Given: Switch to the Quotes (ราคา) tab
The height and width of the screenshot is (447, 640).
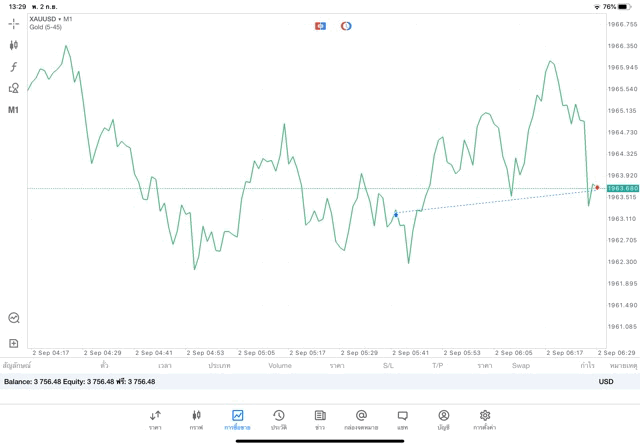Looking at the screenshot, I should point(155,419).
